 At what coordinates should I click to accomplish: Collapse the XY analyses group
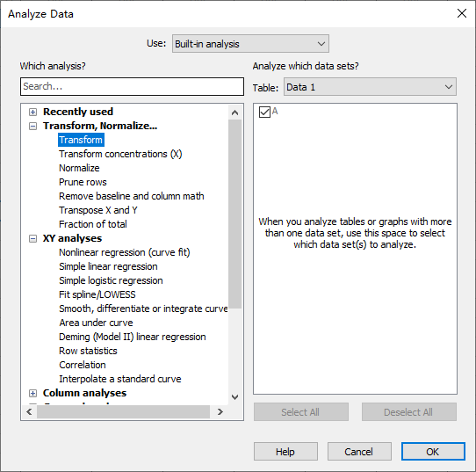click(32, 239)
